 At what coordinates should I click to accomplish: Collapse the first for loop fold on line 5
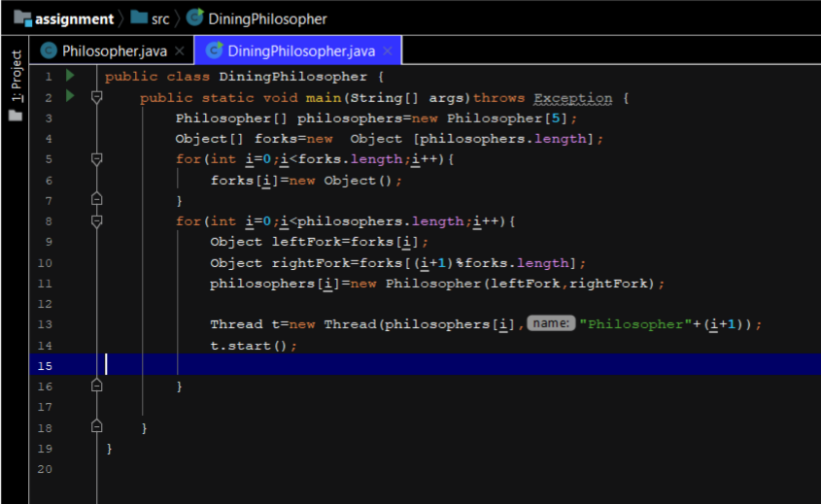[96, 159]
